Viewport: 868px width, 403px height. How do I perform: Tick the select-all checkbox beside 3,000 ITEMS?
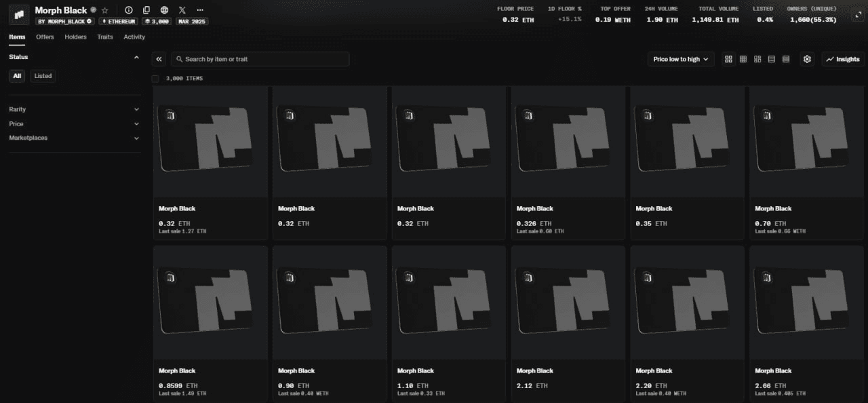tap(156, 79)
